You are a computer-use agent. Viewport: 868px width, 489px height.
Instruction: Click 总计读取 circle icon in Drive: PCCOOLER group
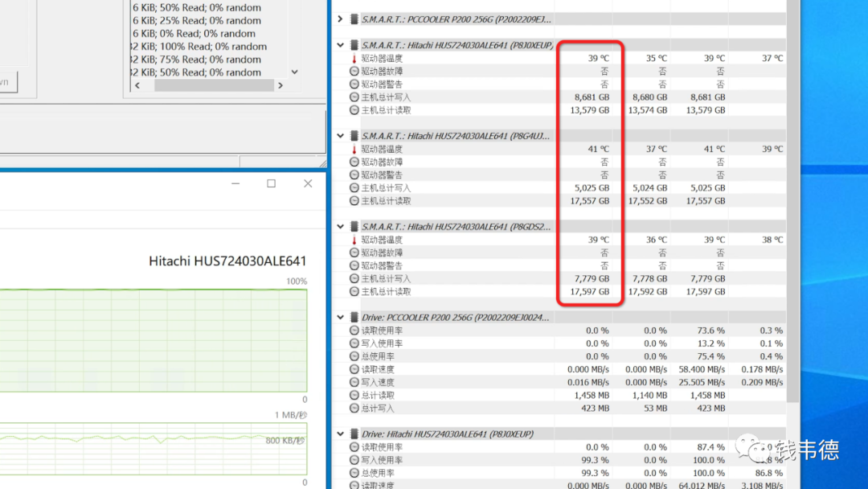[x=354, y=396]
